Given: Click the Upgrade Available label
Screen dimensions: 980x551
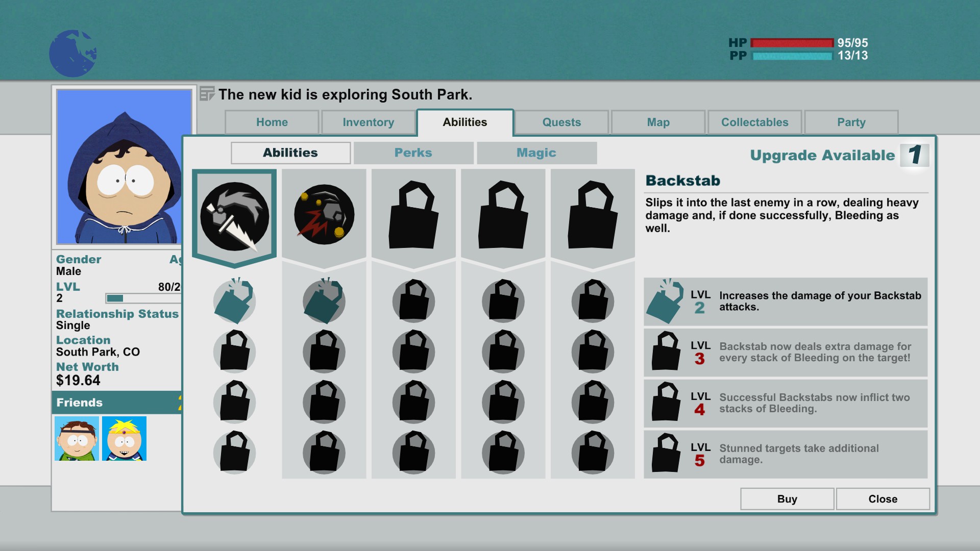Looking at the screenshot, I should pyautogui.click(x=822, y=155).
